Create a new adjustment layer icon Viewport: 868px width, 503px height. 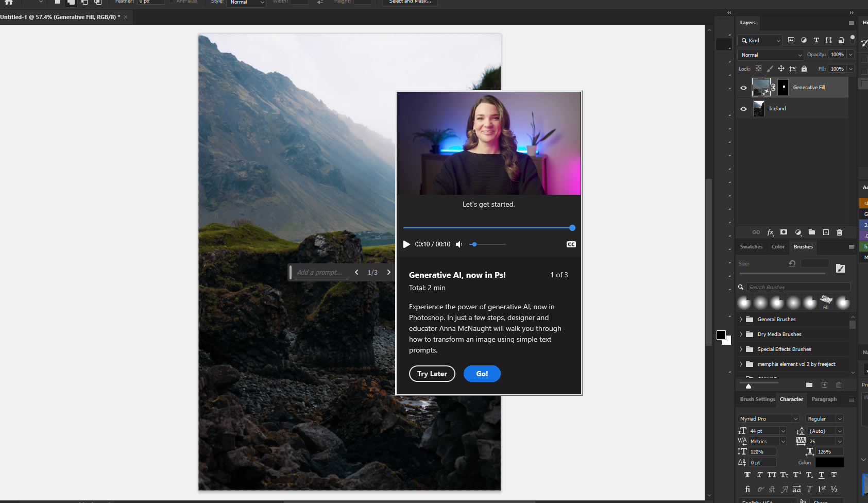pos(798,232)
